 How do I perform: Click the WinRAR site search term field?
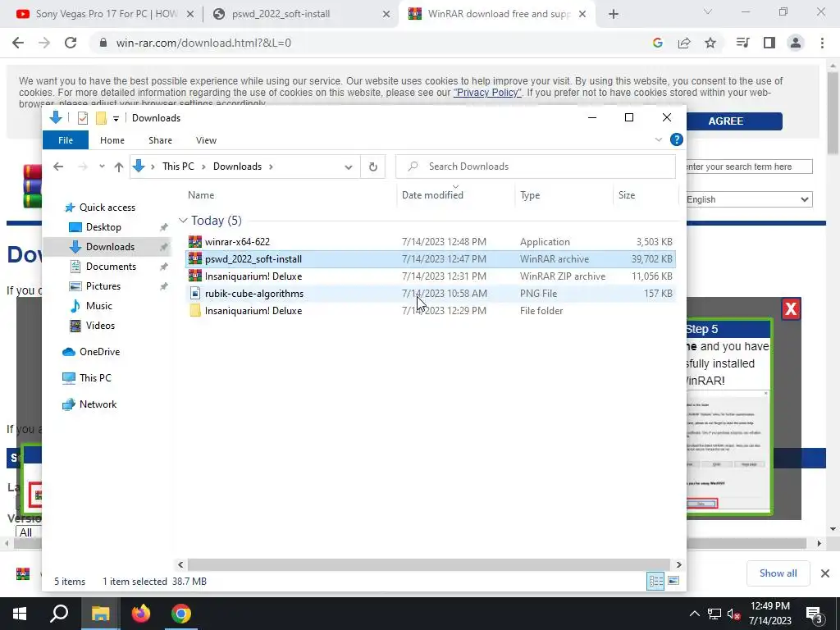click(748, 167)
